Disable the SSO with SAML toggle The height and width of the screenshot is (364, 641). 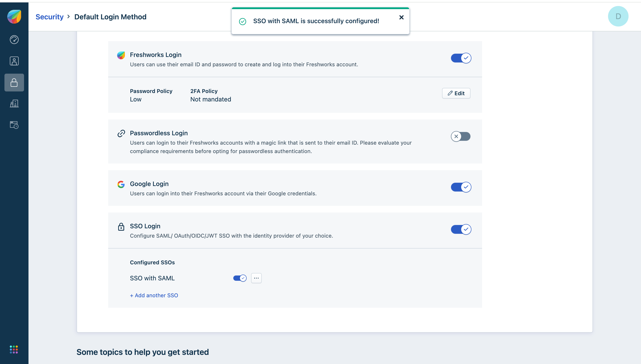(x=240, y=278)
